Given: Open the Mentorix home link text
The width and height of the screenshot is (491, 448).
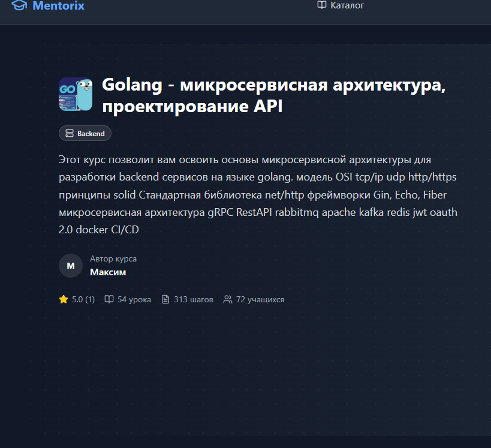Looking at the screenshot, I should point(59,5).
